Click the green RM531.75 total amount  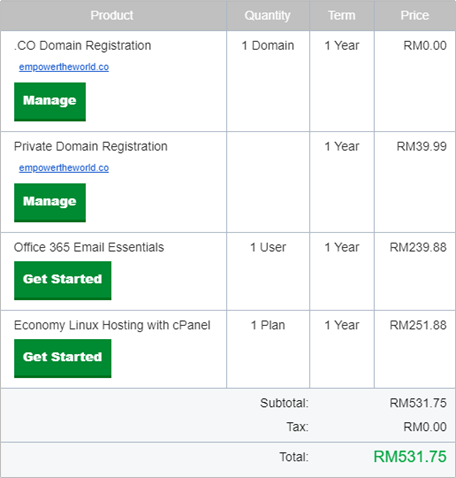410,457
